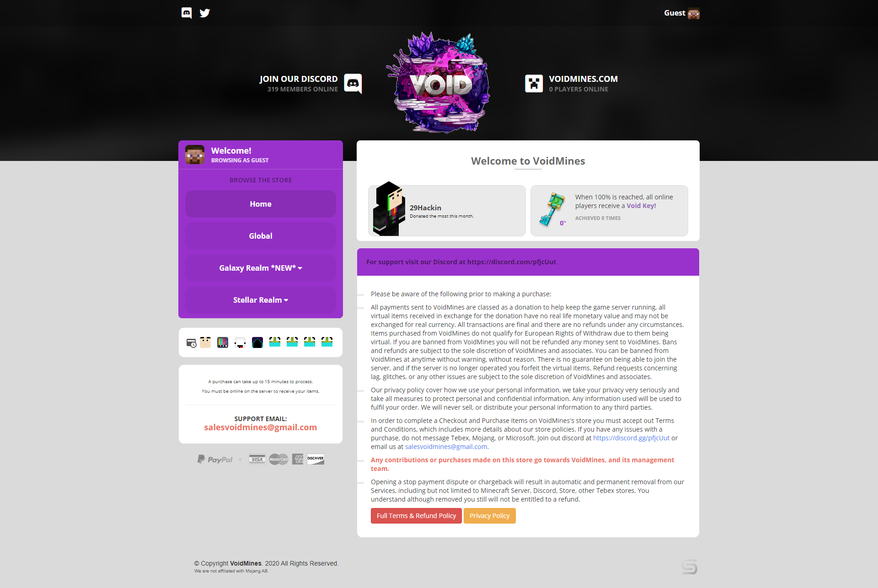Select Home in the store menu
The image size is (878, 588).
pyautogui.click(x=261, y=204)
